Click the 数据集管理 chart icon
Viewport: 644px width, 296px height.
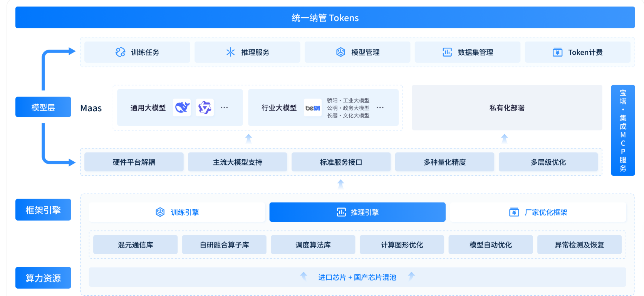click(447, 52)
